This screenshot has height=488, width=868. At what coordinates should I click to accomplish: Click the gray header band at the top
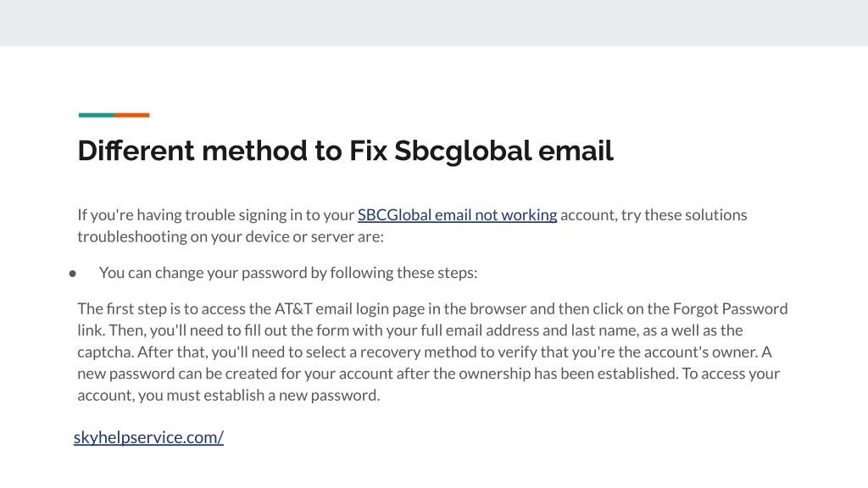pyautogui.click(x=434, y=23)
